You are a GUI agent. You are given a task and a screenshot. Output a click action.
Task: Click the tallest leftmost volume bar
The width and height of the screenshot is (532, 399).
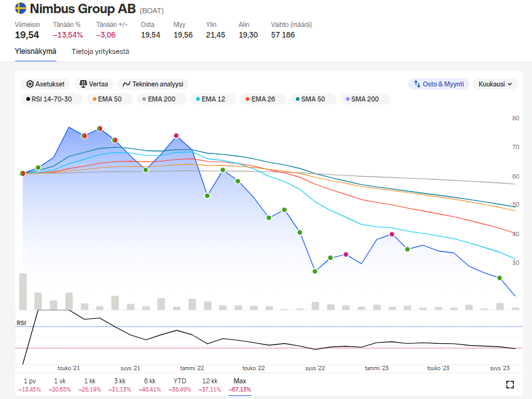(x=23, y=291)
